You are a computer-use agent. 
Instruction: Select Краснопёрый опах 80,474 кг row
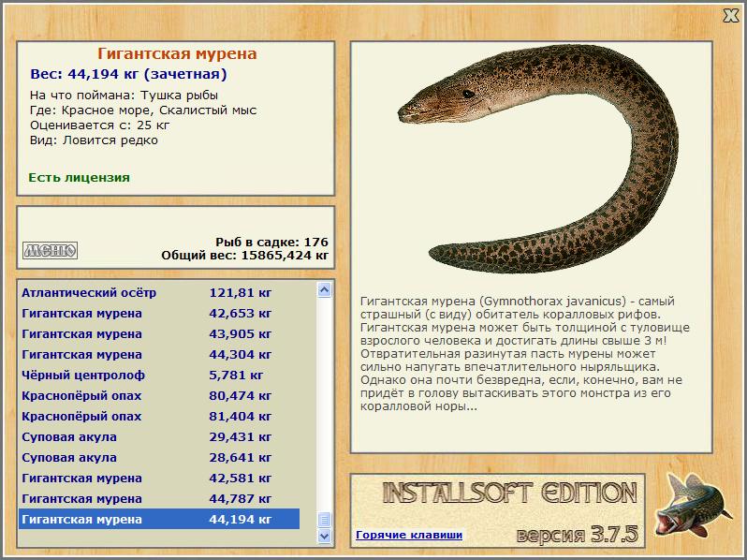point(159,395)
